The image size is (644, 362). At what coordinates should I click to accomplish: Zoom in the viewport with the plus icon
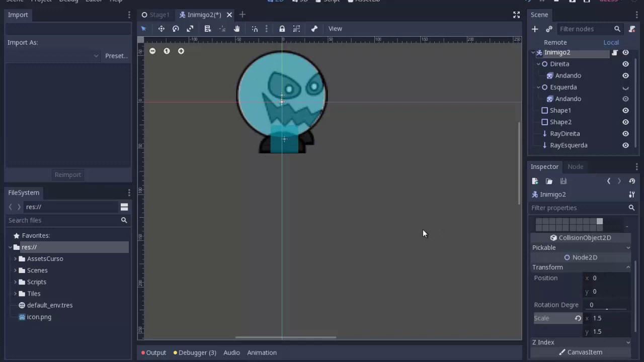pyautogui.click(x=181, y=51)
